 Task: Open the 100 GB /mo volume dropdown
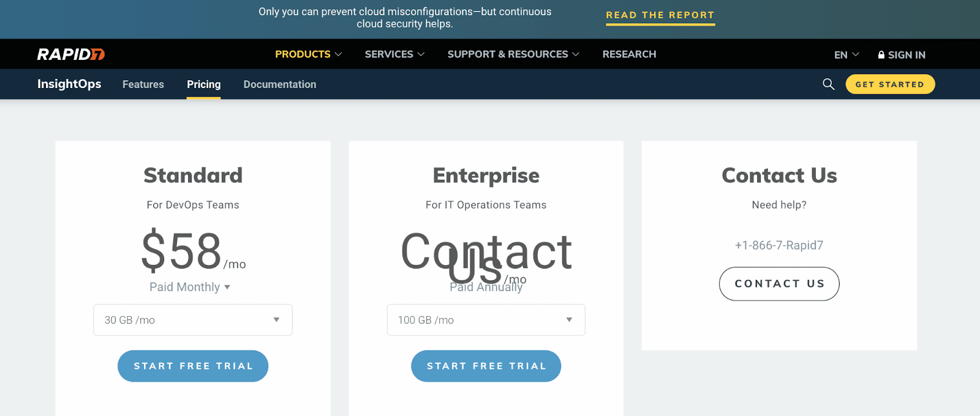pos(486,320)
